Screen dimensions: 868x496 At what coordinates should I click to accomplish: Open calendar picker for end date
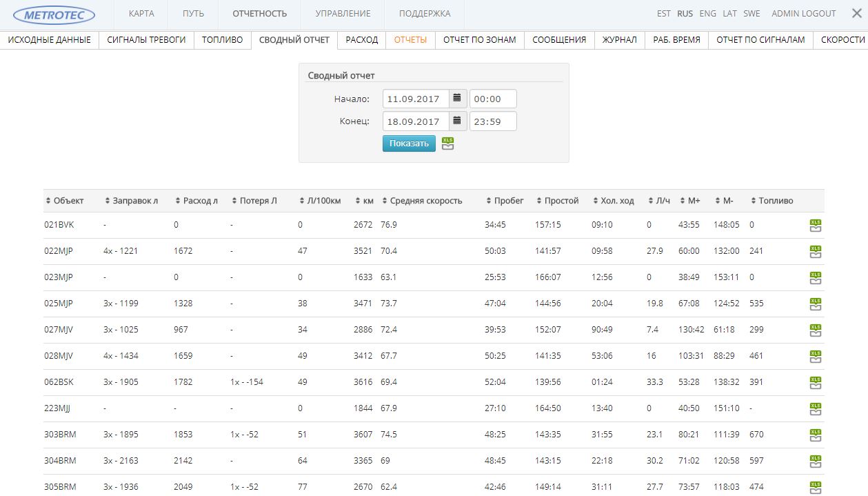(457, 121)
